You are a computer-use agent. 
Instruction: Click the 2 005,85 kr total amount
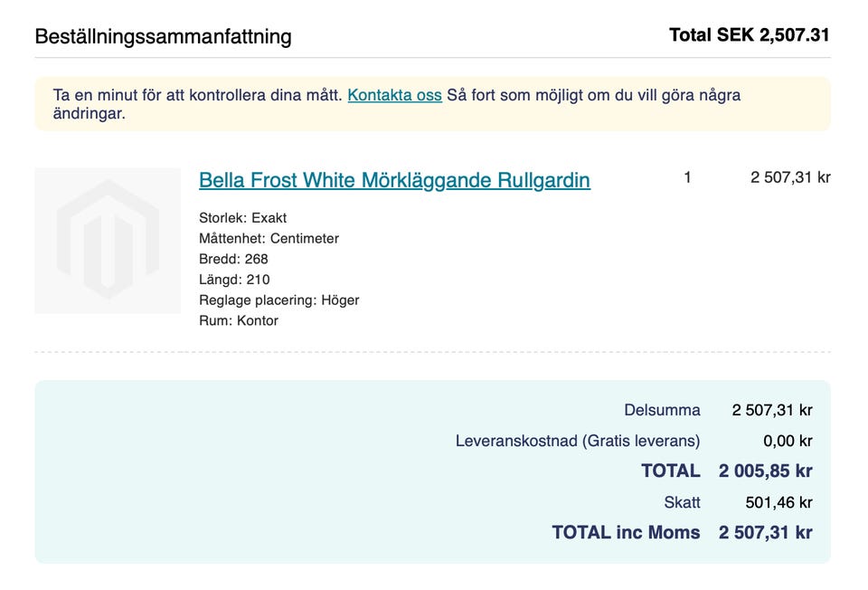pyautogui.click(x=765, y=471)
